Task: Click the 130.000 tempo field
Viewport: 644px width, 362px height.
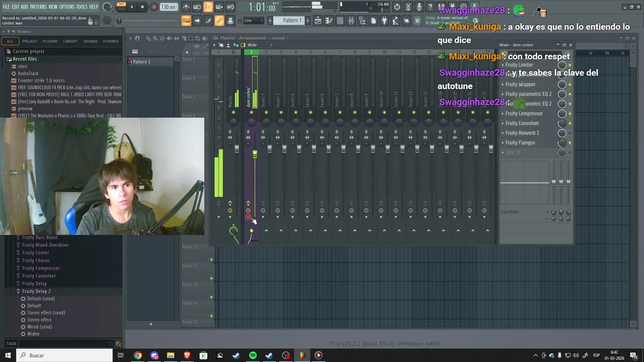Action: coord(169,7)
